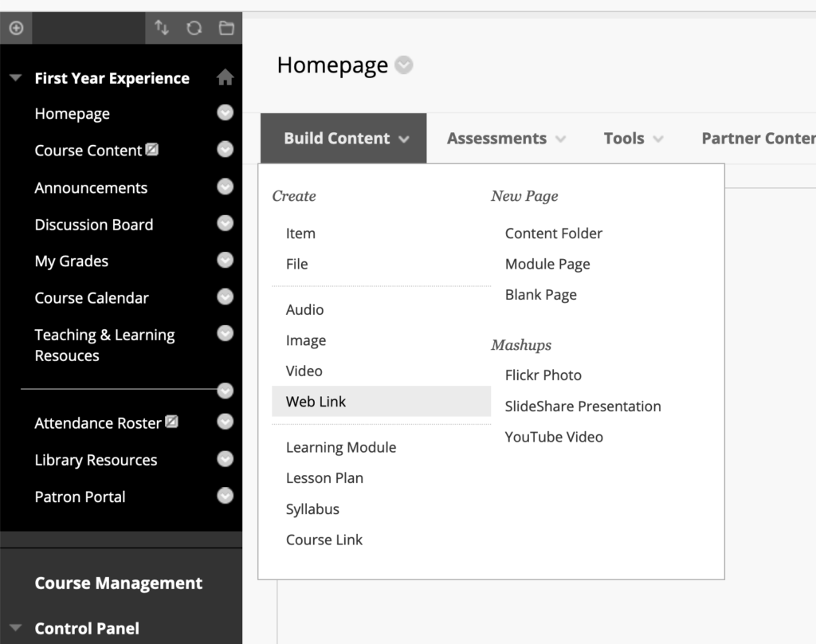Open the folder view icon in sidebar
816x644 pixels.
(x=226, y=28)
